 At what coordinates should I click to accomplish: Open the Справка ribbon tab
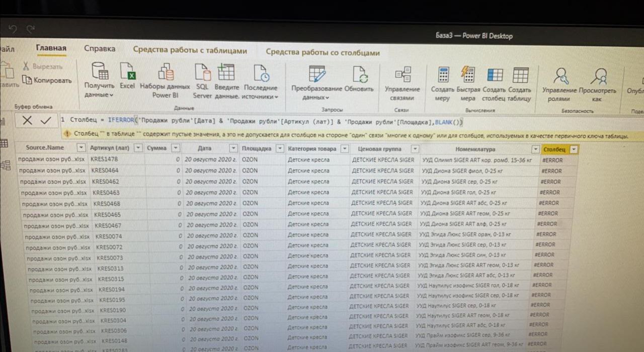pyautogui.click(x=99, y=49)
